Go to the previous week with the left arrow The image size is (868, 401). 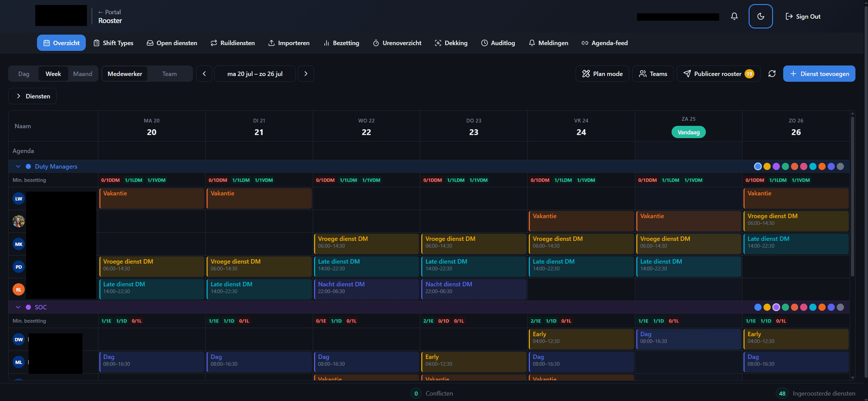click(204, 74)
